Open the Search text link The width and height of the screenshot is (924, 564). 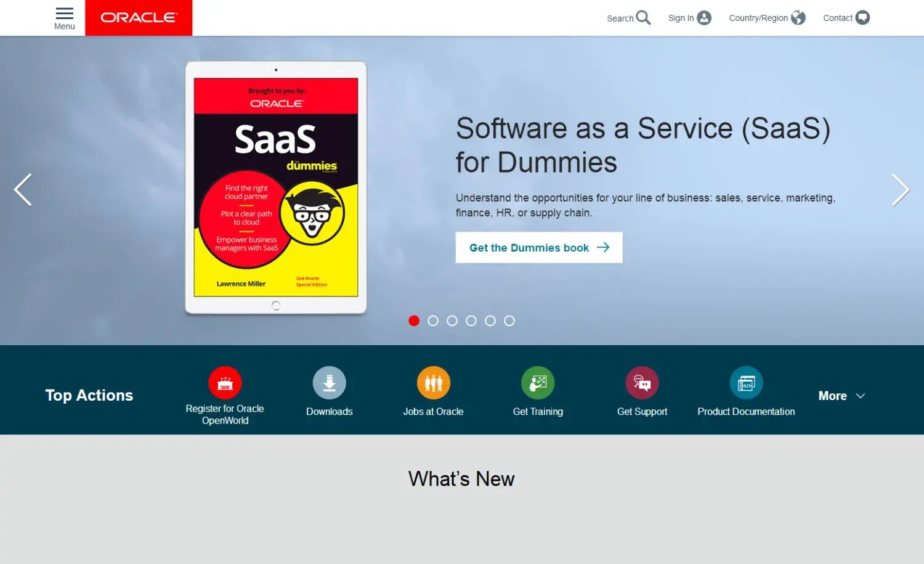[620, 18]
